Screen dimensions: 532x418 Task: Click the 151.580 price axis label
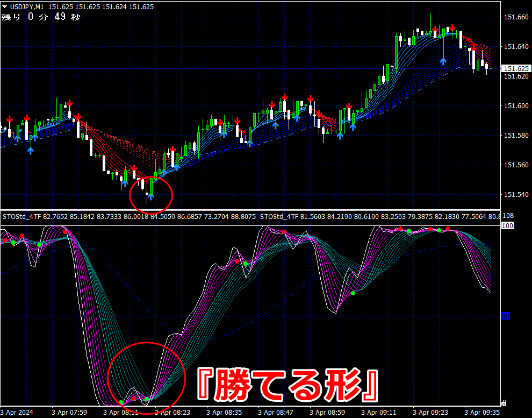coord(516,136)
